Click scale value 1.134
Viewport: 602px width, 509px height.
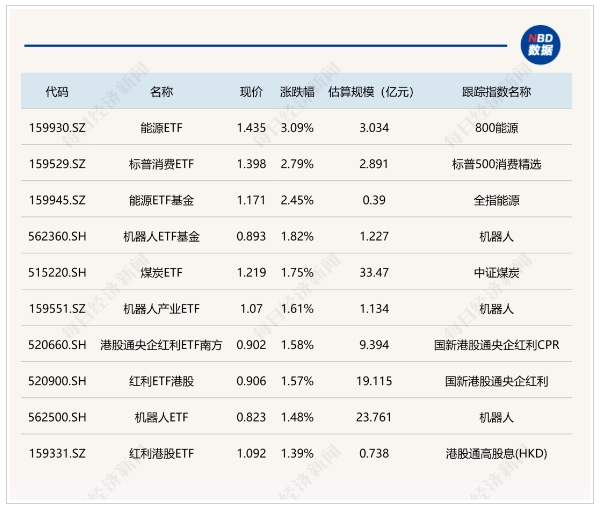click(374, 309)
